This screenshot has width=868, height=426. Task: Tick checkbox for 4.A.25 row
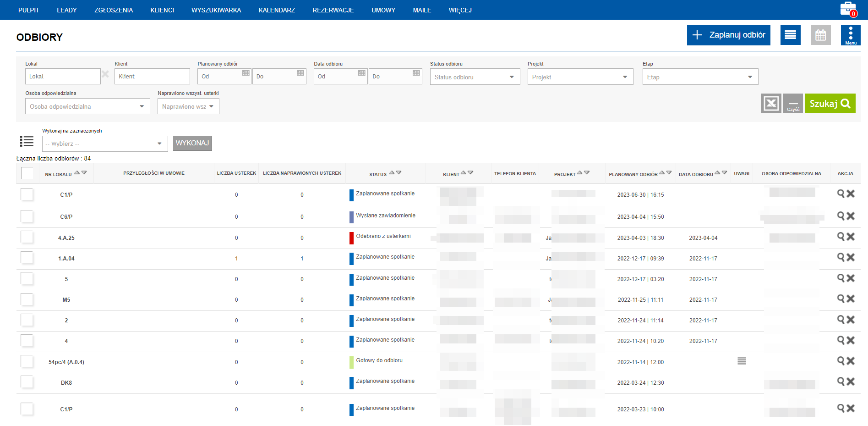[27, 237]
